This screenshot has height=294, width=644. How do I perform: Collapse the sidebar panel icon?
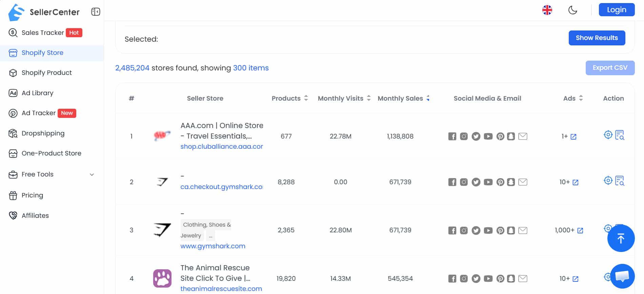coord(96,12)
